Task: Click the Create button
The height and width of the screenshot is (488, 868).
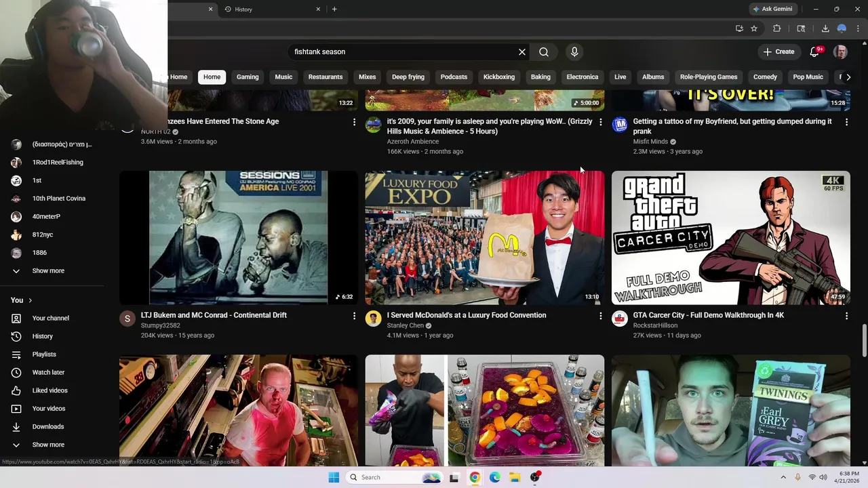Action: pos(778,52)
